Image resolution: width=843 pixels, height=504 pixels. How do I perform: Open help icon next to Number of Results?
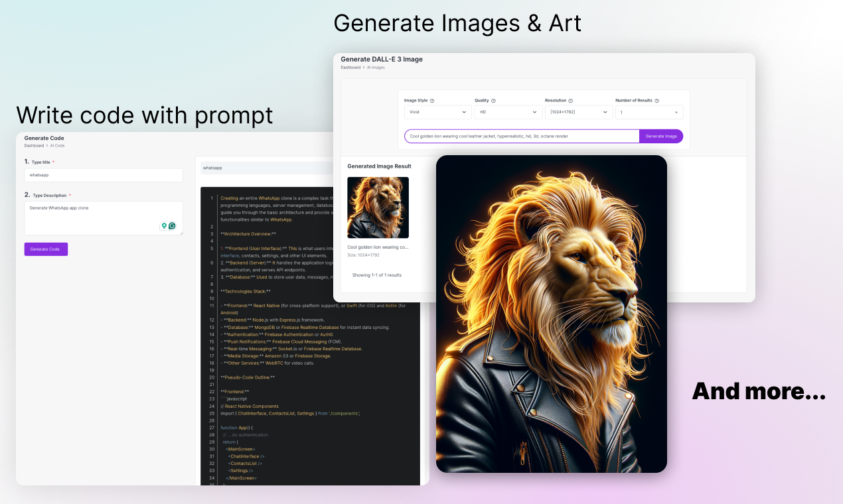click(656, 101)
